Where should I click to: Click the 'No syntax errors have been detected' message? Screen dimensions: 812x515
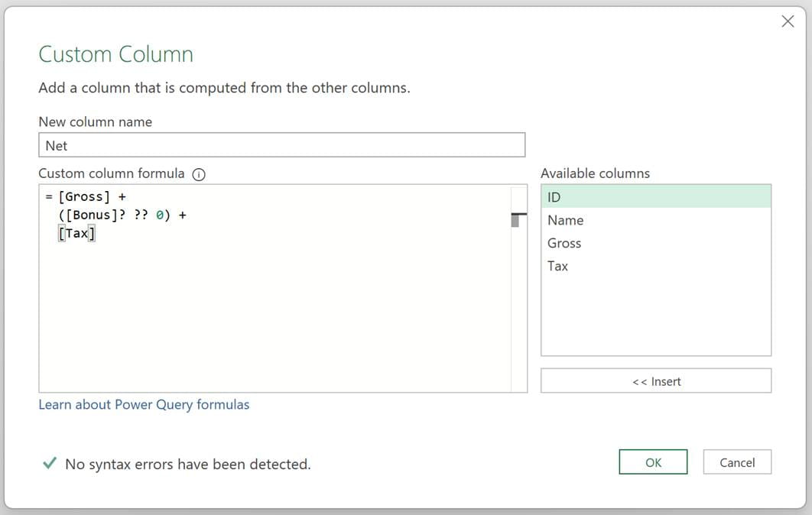point(188,464)
